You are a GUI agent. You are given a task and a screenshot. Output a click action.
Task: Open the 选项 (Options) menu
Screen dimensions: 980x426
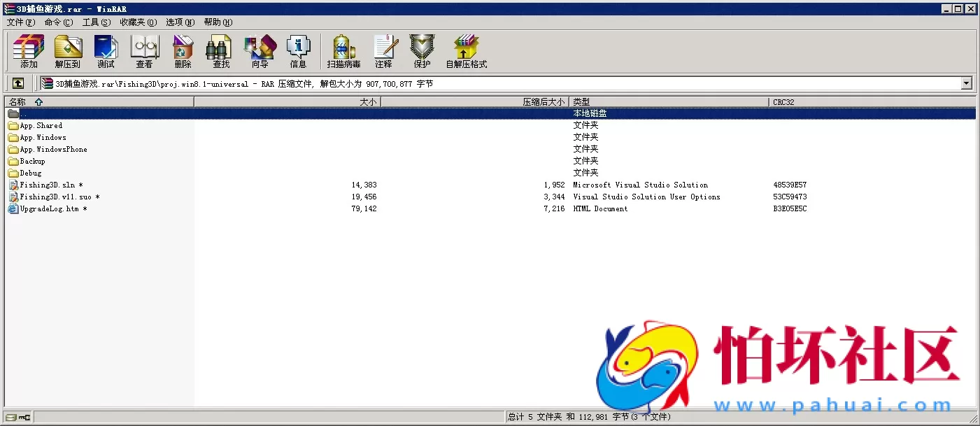179,22
